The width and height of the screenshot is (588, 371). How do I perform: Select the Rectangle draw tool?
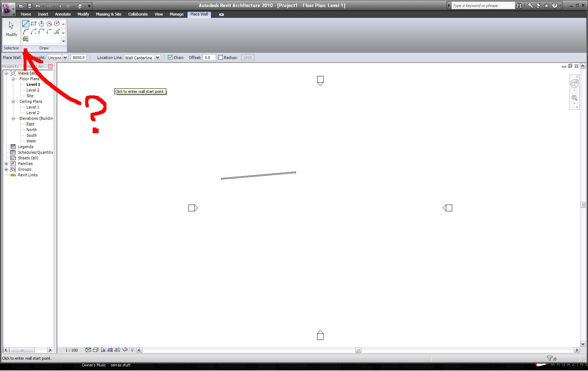[x=34, y=24]
